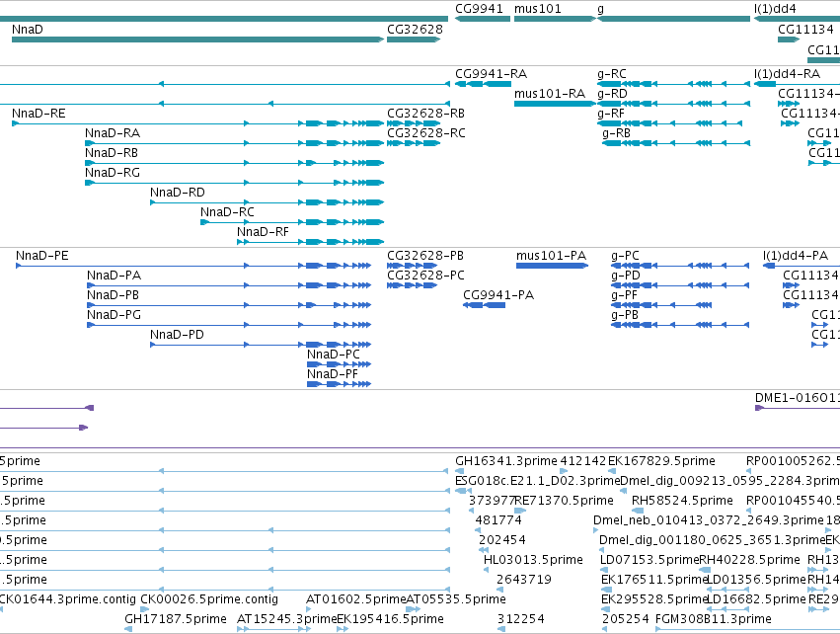Click the NnaD-RC transcript label
Screen dimensions: 840x634
[227, 212]
